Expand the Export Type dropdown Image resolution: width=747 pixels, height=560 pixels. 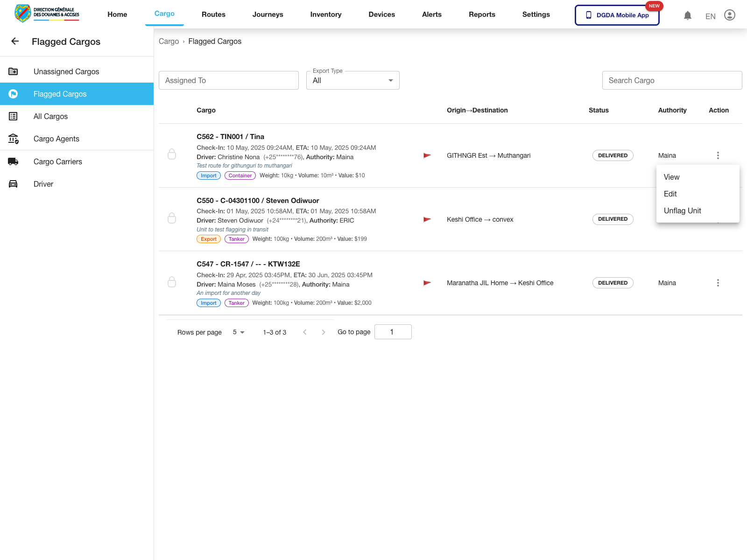(x=352, y=81)
